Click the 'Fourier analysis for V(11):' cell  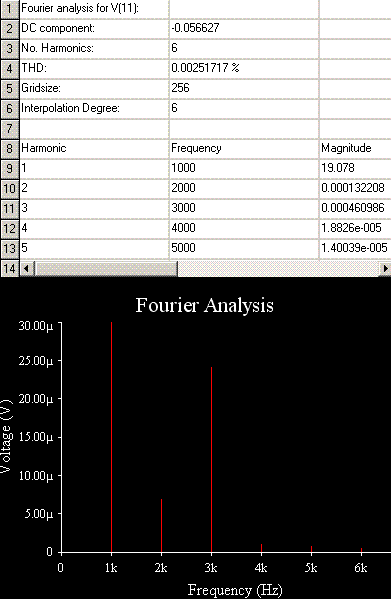point(94,8)
